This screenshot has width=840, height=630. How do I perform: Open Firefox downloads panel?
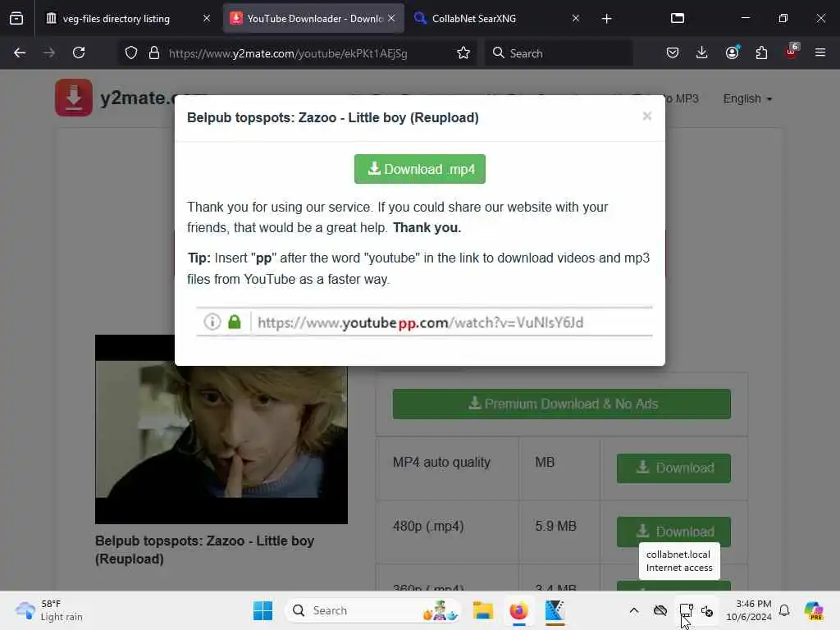click(702, 52)
